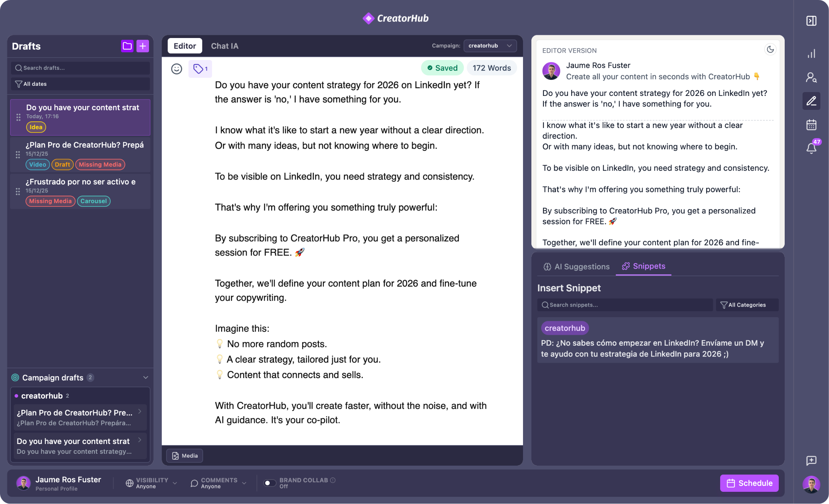The width and height of the screenshot is (829, 504).
Task: Switch to the Chat IA tab
Action: click(x=225, y=46)
